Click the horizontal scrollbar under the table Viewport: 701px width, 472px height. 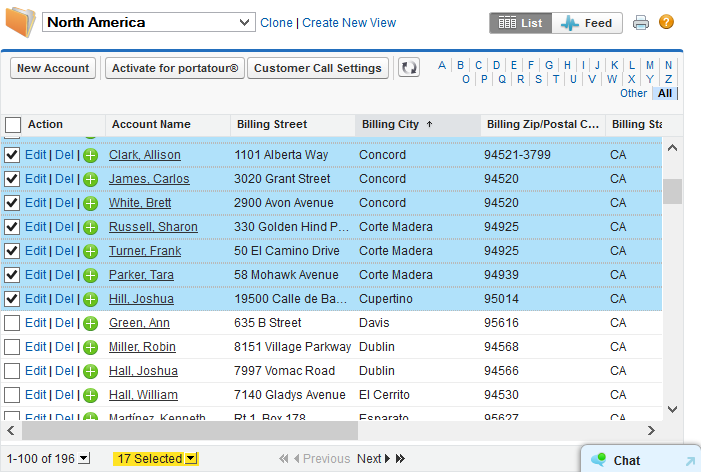point(190,430)
